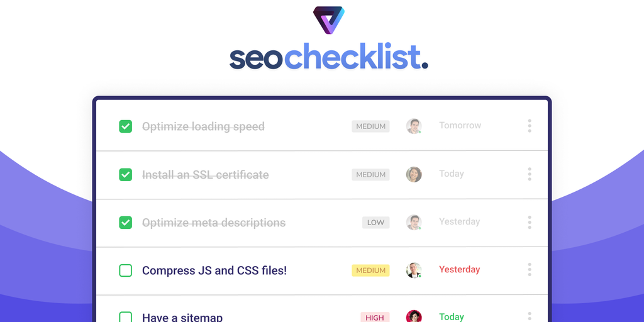Viewport: 644px width, 322px height.
Task: Click assignee avatar on Install an SSL certificate row
Action: click(413, 174)
